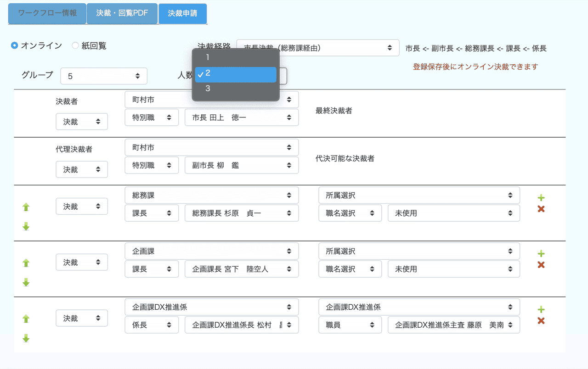Click the 決裁申請 tab
The image size is (588, 369).
pyautogui.click(x=182, y=13)
